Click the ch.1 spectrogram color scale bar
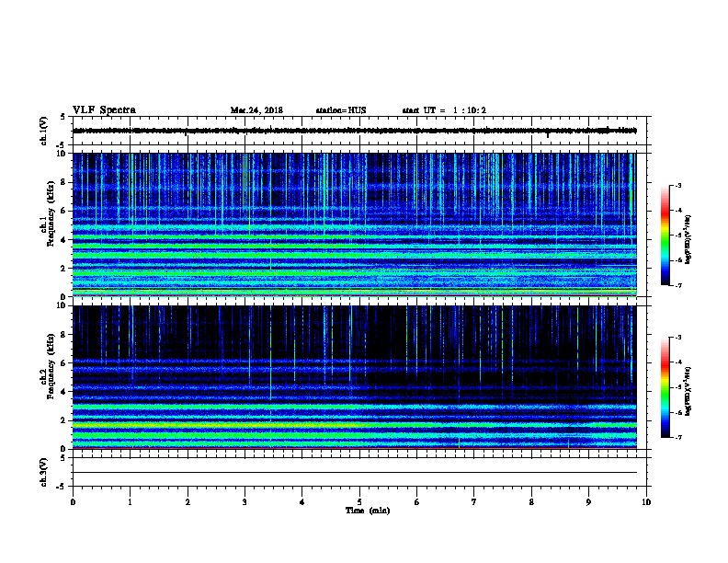Viewport: 728px width, 563px height. coord(665,236)
